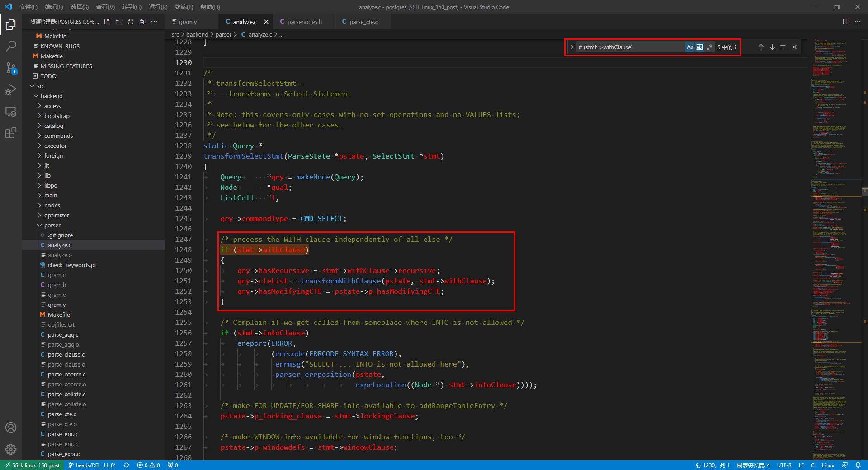This screenshot has width=868, height=470.
Task: Click the heads/REL_14_0 branch indicator
Action: tap(92, 465)
